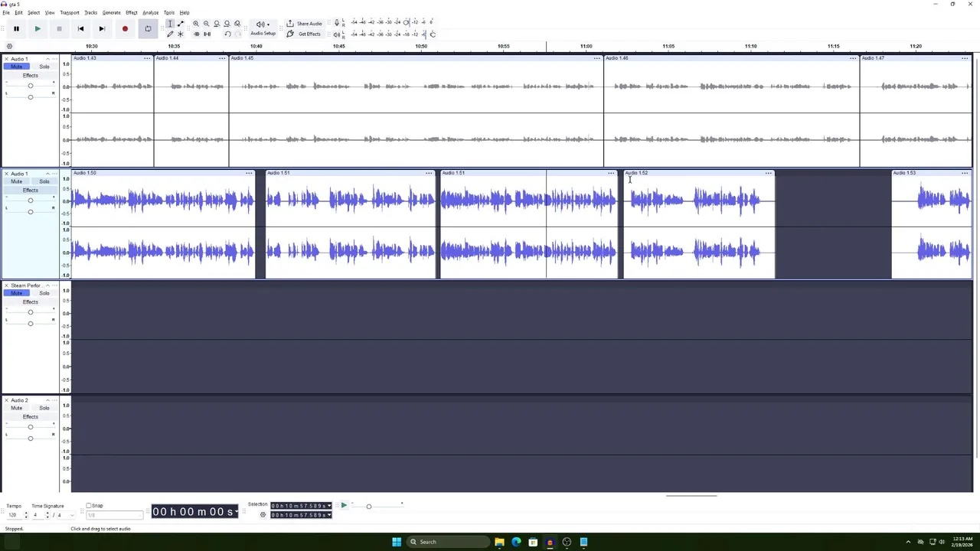Skip to start of the project
Image resolution: width=980 pixels, height=551 pixels.
point(80,29)
